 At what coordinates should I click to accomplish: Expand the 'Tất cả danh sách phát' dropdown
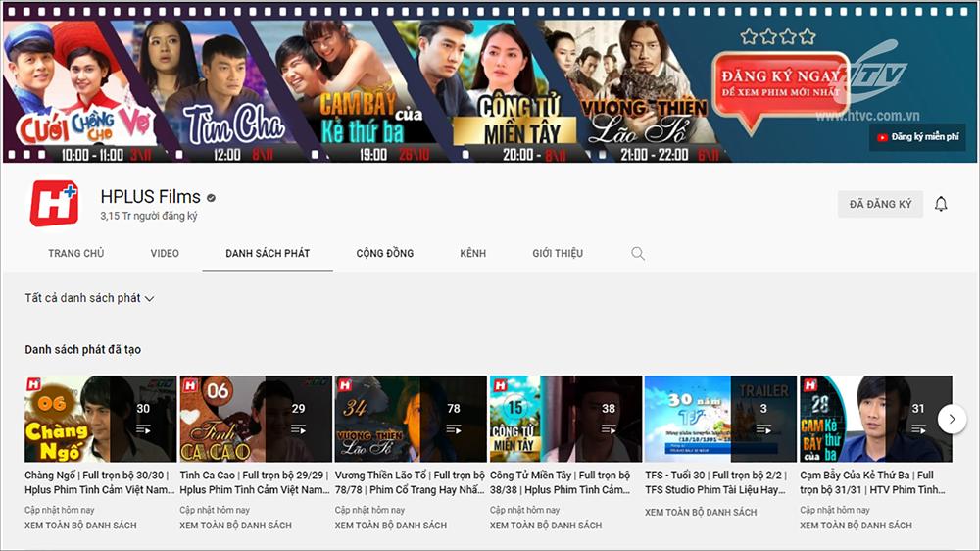[89, 298]
